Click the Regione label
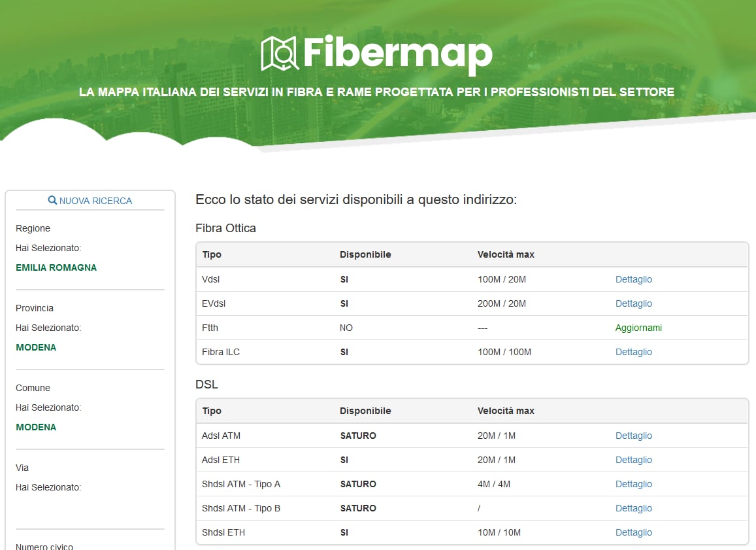756x550 pixels. click(x=33, y=228)
